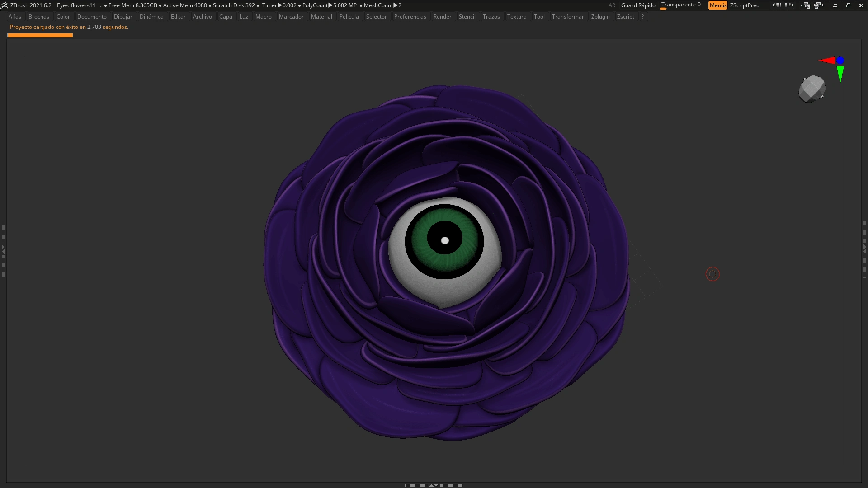Click the 'Eyes_flowers11' project name text
Viewport: 868px width, 488px height.
click(76, 5)
